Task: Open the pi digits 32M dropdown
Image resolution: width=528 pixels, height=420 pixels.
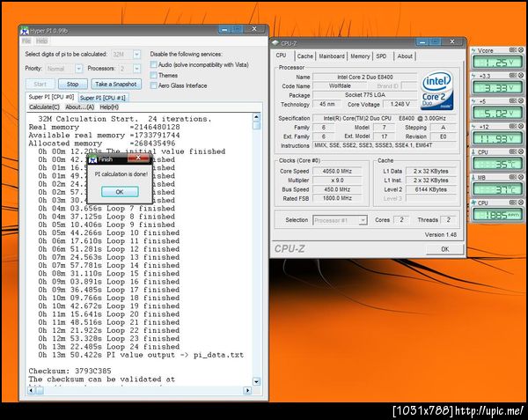Action: (x=136, y=55)
